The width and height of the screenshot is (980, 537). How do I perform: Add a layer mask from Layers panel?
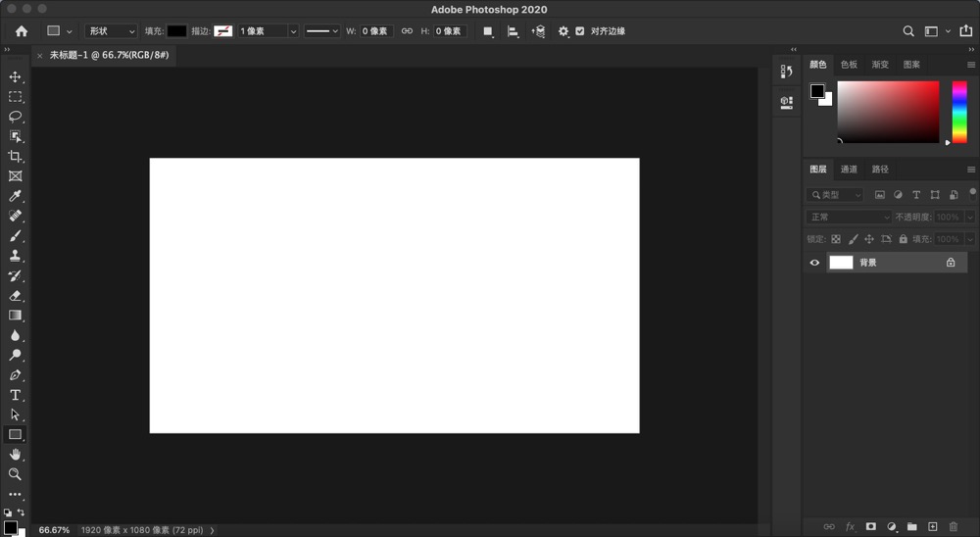870,527
